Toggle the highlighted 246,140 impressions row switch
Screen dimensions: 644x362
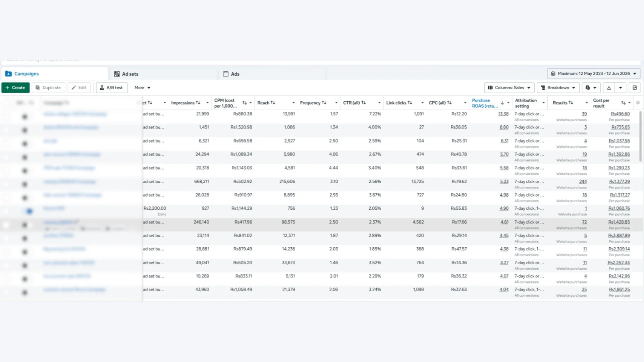[25, 225]
